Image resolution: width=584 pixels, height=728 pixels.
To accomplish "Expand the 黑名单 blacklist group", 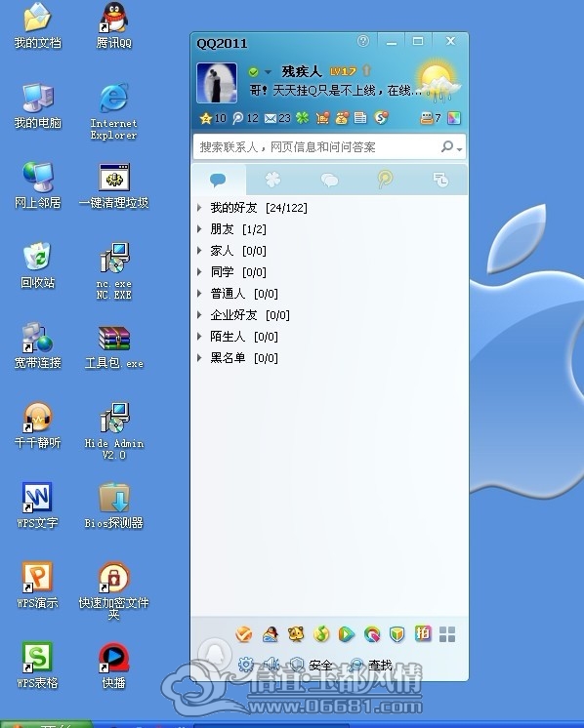I will (237, 358).
